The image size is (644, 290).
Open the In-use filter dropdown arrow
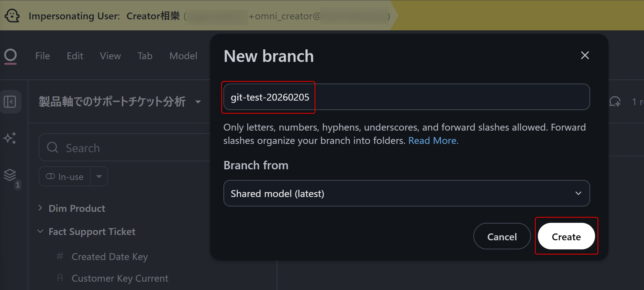(x=99, y=177)
